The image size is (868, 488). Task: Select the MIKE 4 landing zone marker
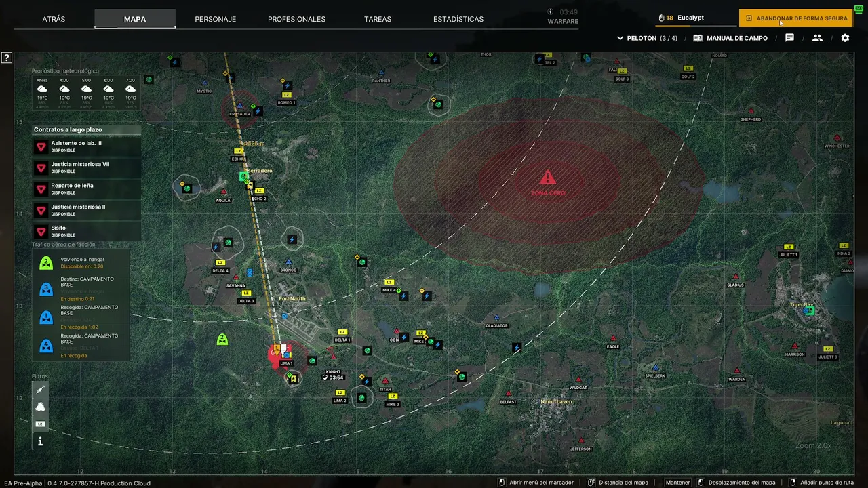pos(389,282)
